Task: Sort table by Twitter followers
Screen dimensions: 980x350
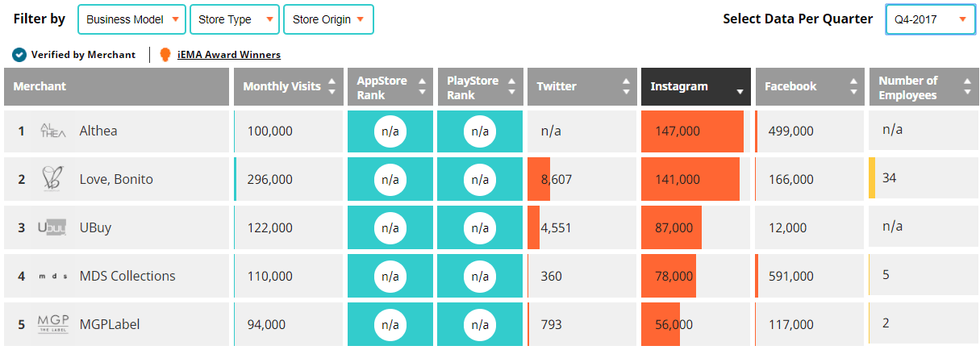Action: pyautogui.click(x=627, y=86)
